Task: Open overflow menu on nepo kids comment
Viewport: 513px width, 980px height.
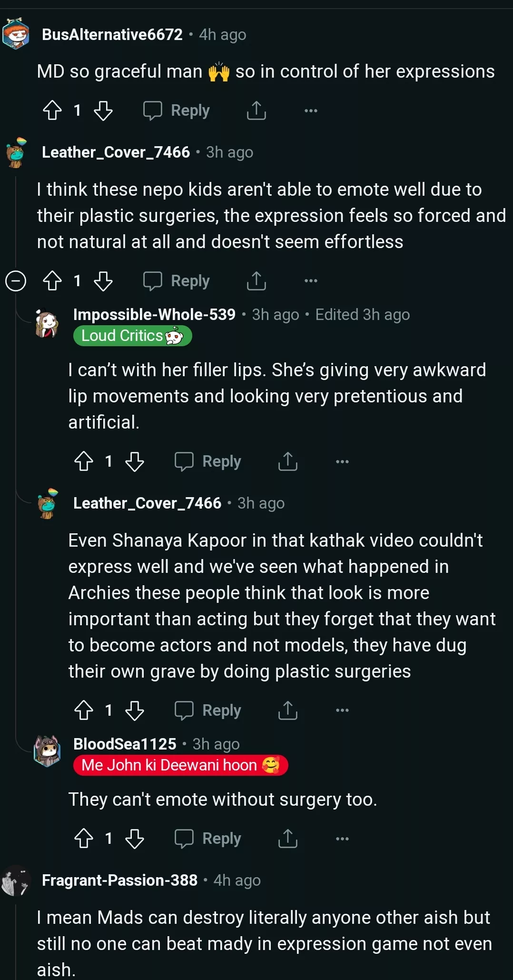Action: click(311, 280)
